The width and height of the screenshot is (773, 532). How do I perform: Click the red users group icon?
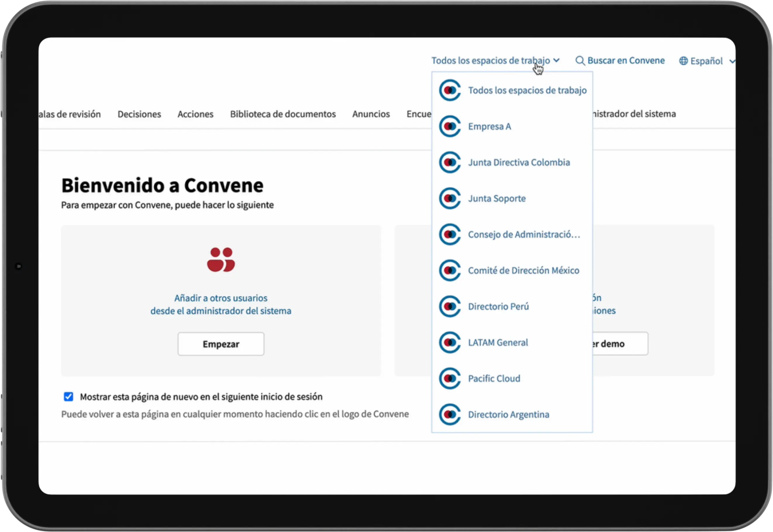[221, 259]
